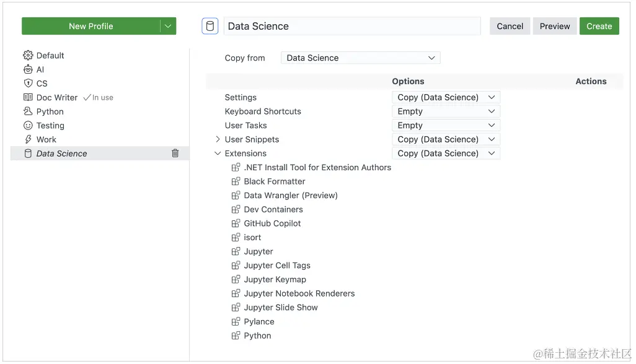The image size is (636, 364).
Task: Click the lightning bolt icon for Work profile
Action: click(28, 140)
